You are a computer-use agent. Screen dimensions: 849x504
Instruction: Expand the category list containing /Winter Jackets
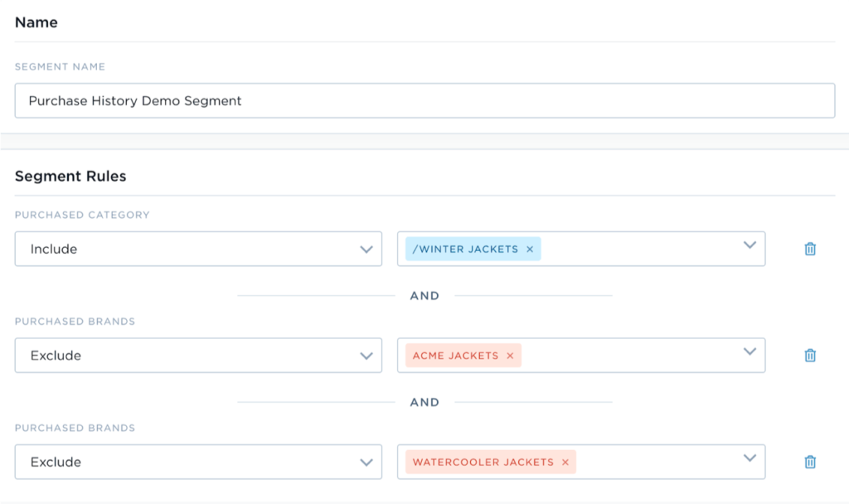tap(750, 245)
